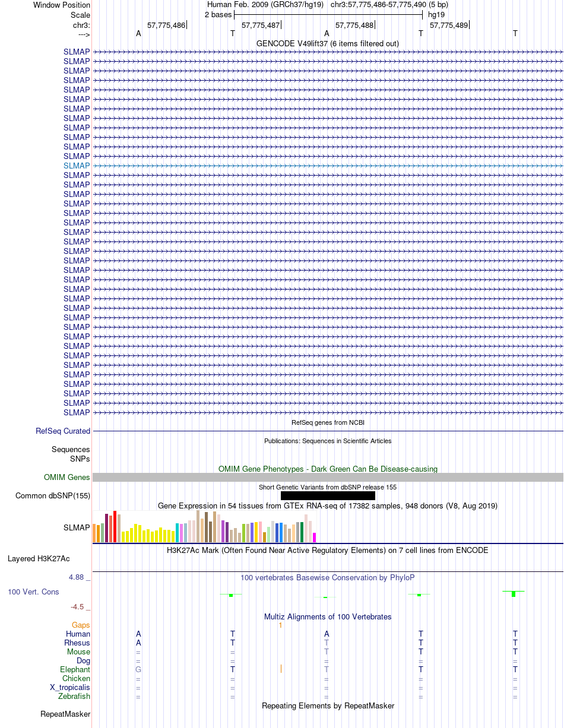Open 'Multiz Alignments of 100 Vertebrates' title

[328, 616]
